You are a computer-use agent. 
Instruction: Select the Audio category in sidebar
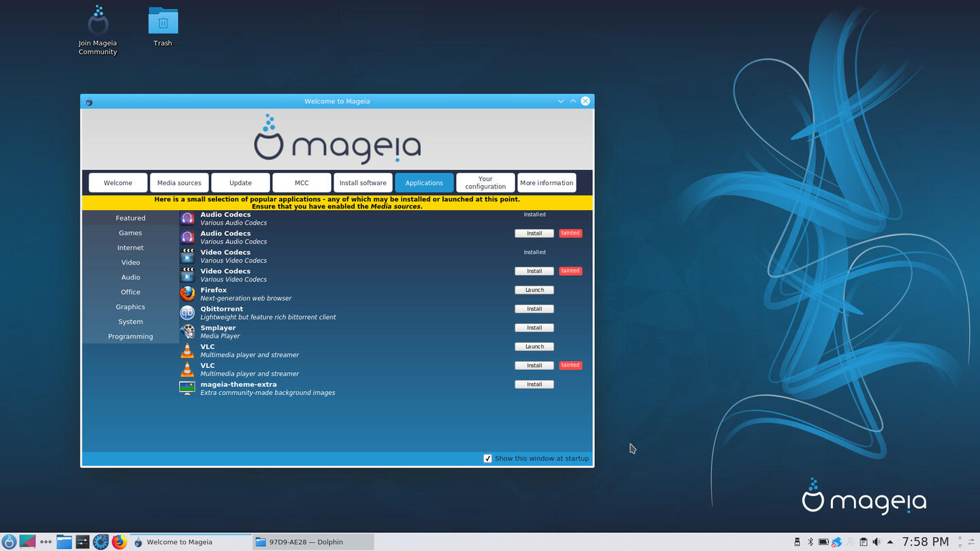[x=131, y=278]
